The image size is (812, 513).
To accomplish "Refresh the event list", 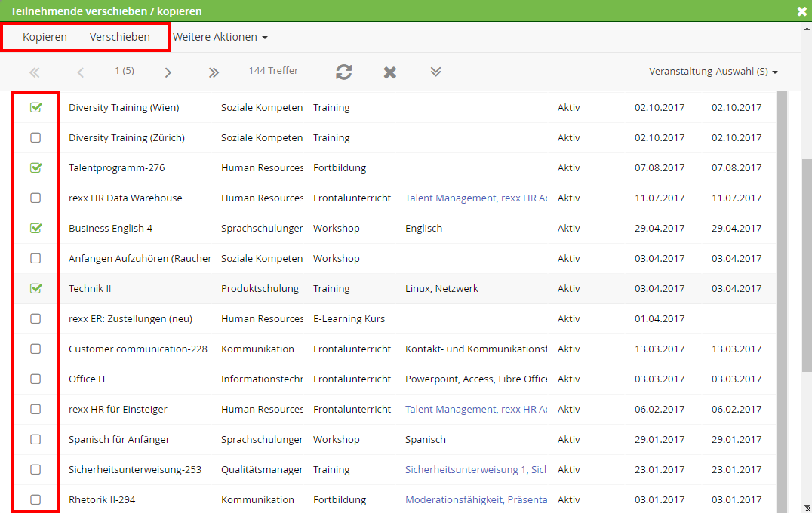I will pos(344,72).
